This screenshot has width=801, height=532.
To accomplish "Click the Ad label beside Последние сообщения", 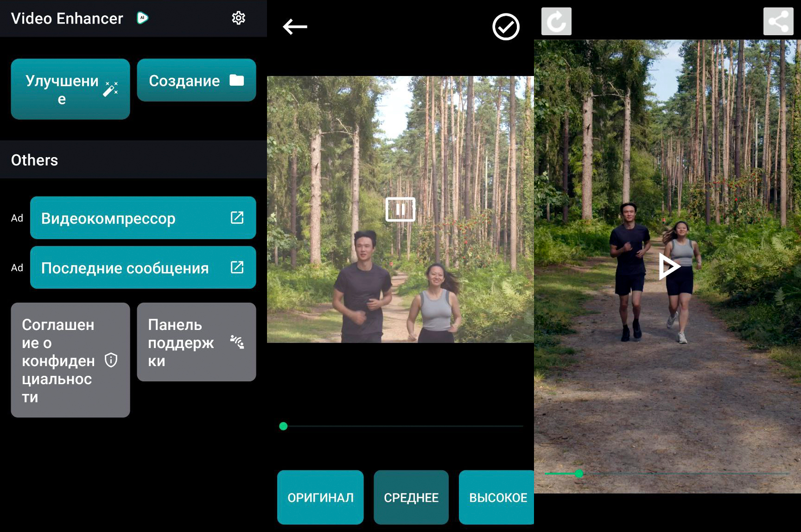I will click(x=17, y=268).
